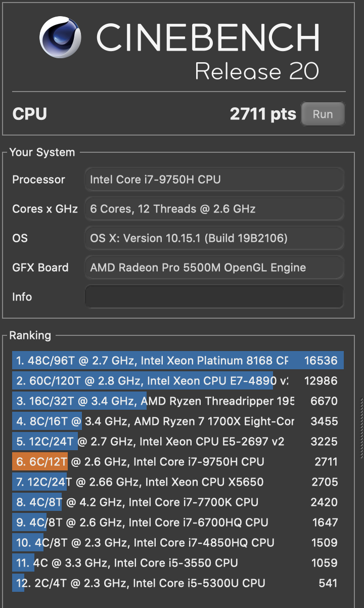Image resolution: width=364 pixels, height=608 pixels.
Task: Select ranking row 1 Intel Xeon Platinum 8168
Action: click(178, 361)
